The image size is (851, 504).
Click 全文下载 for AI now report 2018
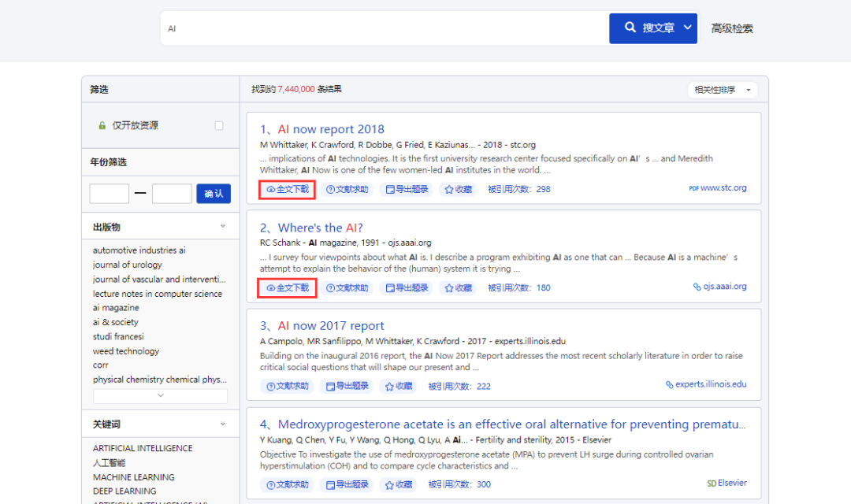[x=288, y=189]
